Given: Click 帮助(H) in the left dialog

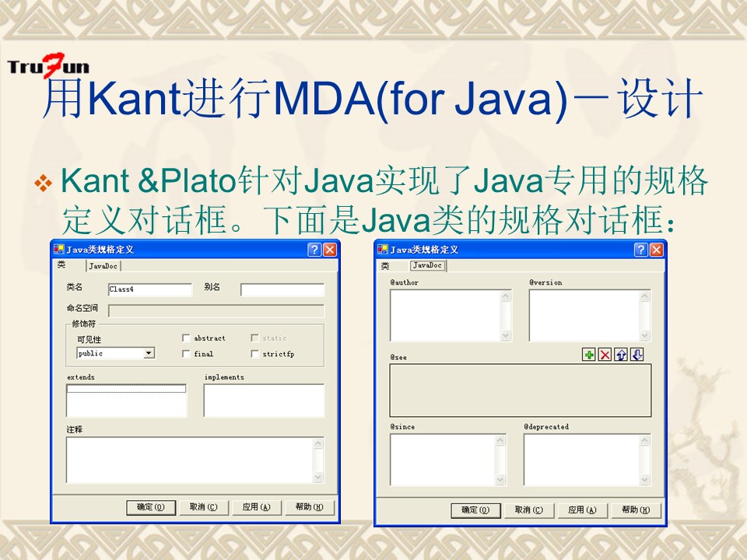Looking at the screenshot, I should pos(309,507).
